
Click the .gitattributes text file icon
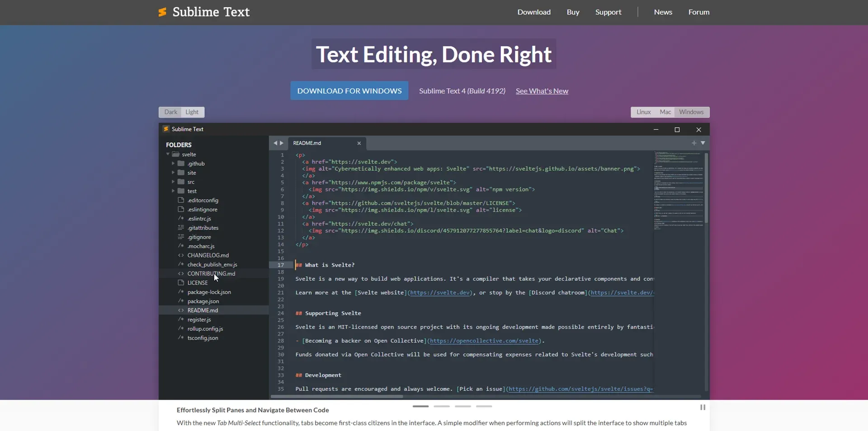click(x=181, y=228)
